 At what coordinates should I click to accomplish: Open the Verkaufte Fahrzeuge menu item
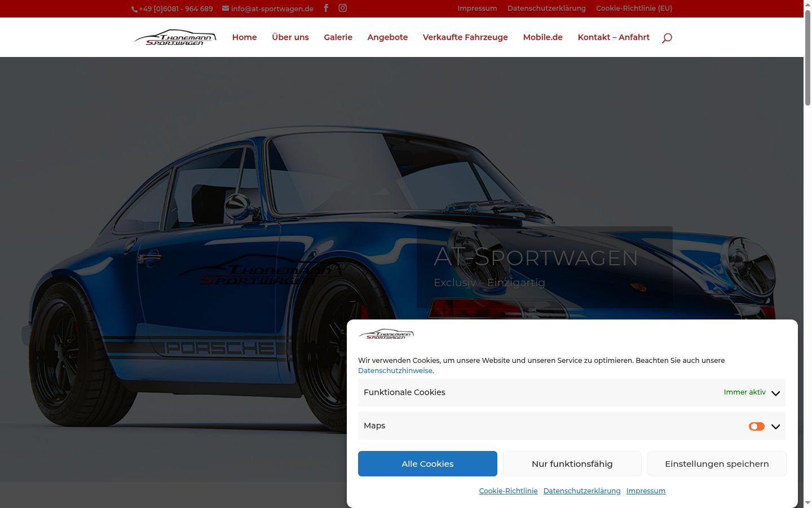(x=465, y=37)
